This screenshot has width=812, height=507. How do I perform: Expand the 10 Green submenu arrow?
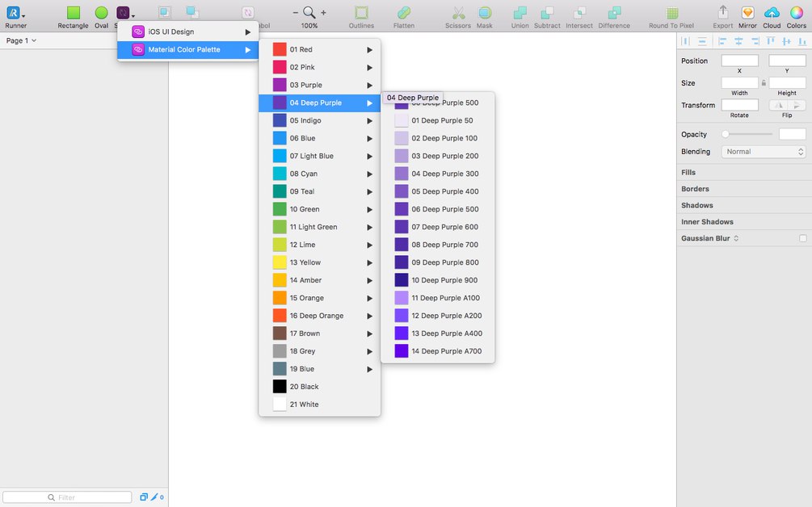click(x=370, y=210)
